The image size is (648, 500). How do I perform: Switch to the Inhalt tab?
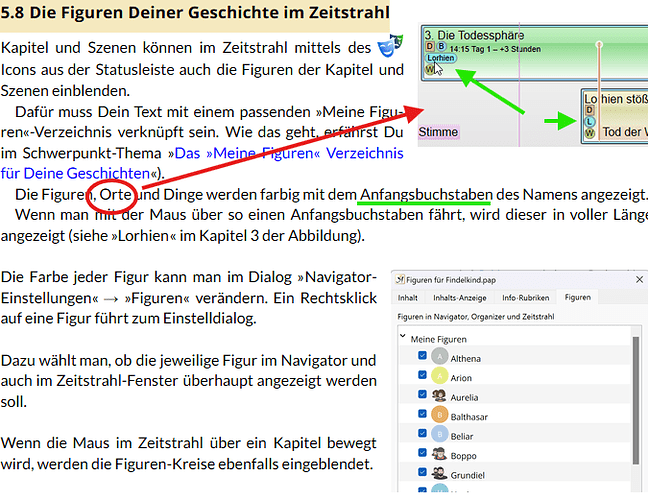pyautogui.click(x=408, y=298)
